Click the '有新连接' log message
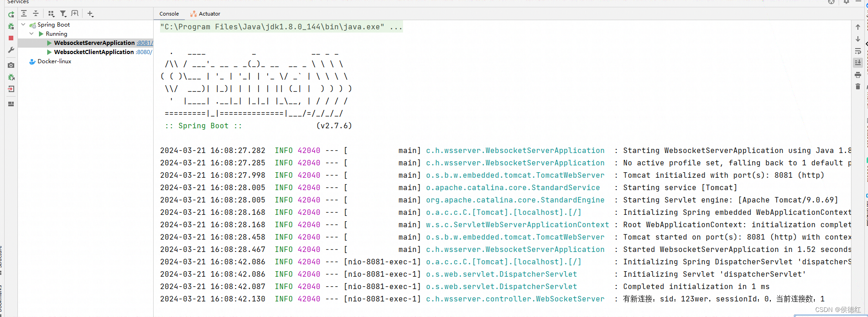Viewport: 868px width, 317px height. click(724, 299)
